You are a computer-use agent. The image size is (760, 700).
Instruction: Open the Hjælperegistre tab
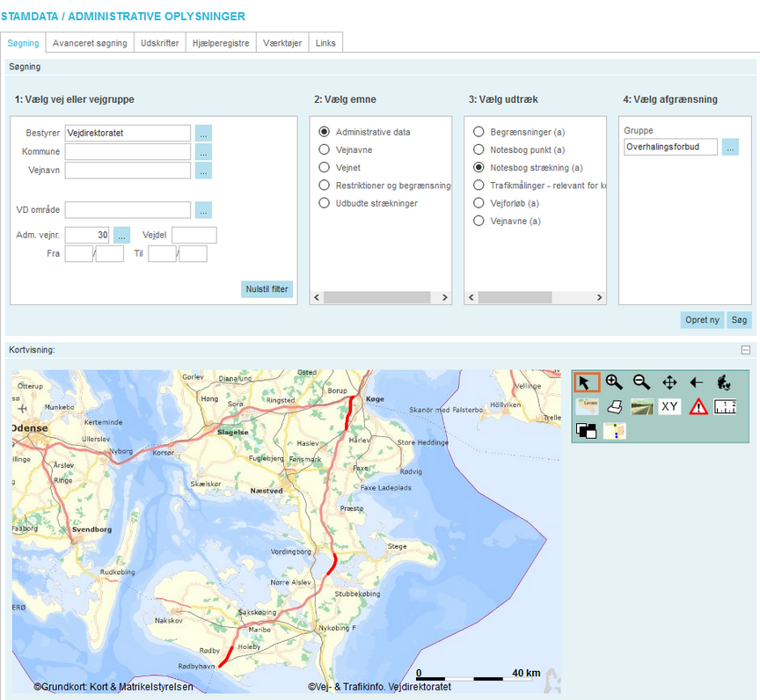coord(221,43)
